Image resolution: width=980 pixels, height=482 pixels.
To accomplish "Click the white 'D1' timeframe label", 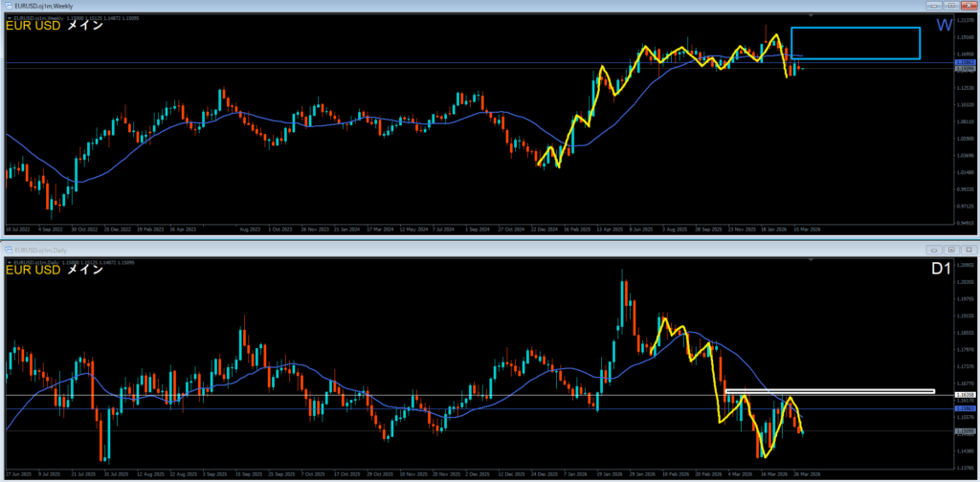I will point(941,270).
